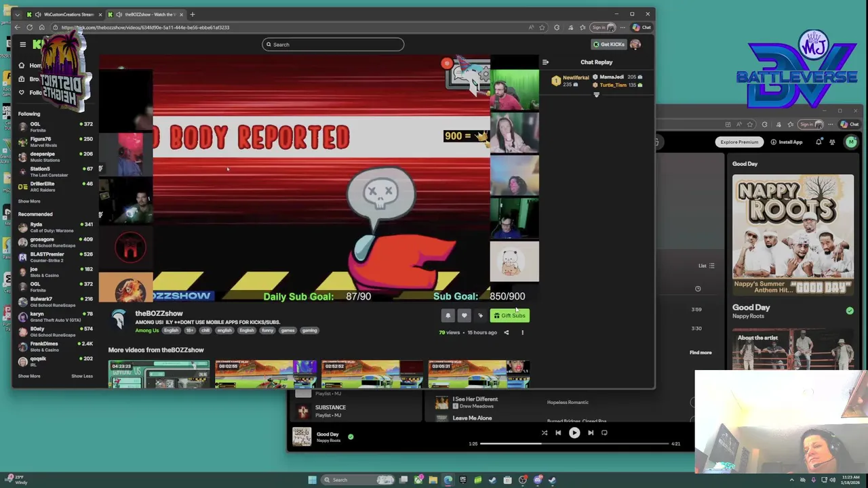
Task: Skip to previous track in Spotify
Action: pyautogui.click(x=558, y=432)
